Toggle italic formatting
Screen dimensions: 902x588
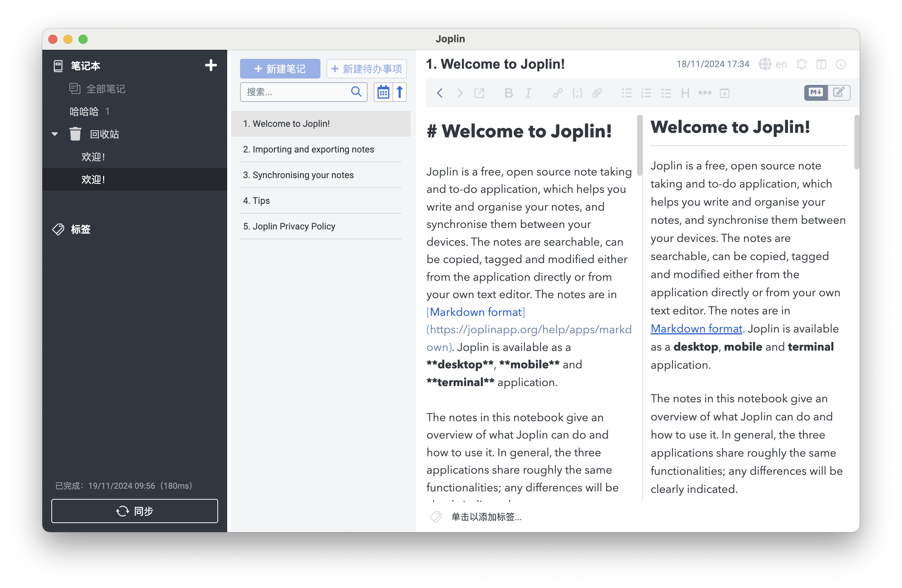pos(528,93)
